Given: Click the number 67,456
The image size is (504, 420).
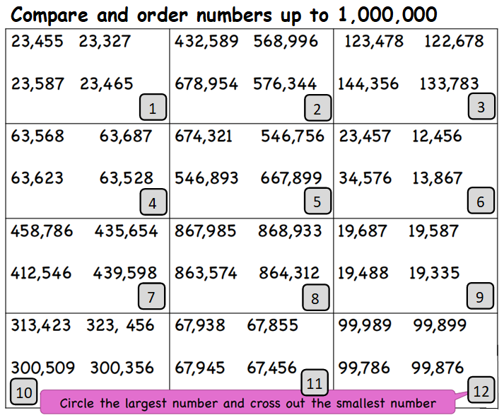Looking at the screenshot, I should (271, 368).
